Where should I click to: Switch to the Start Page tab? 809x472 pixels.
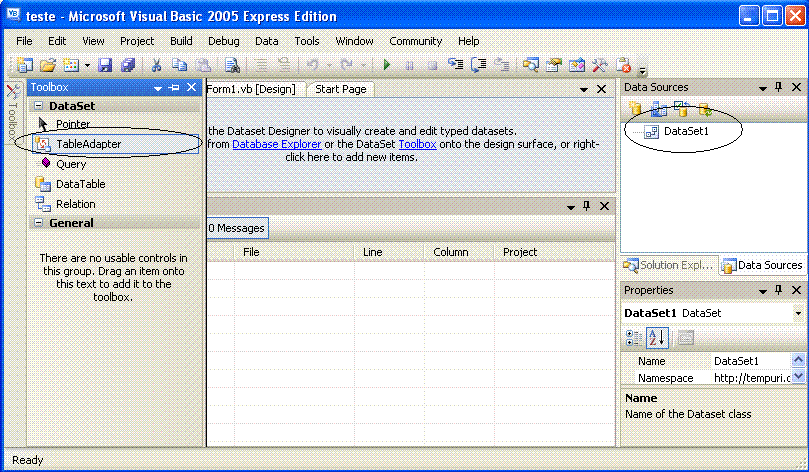(341, 89)
